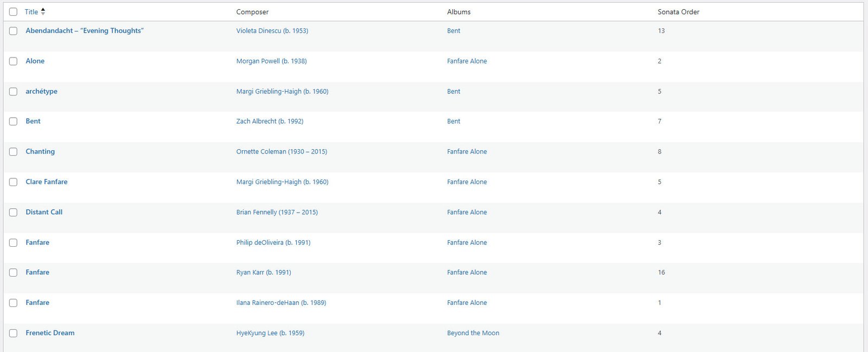Click composer HyeKyung Lee (b. 1959)
Screen dimensions: 868x352
pos(270,334)
